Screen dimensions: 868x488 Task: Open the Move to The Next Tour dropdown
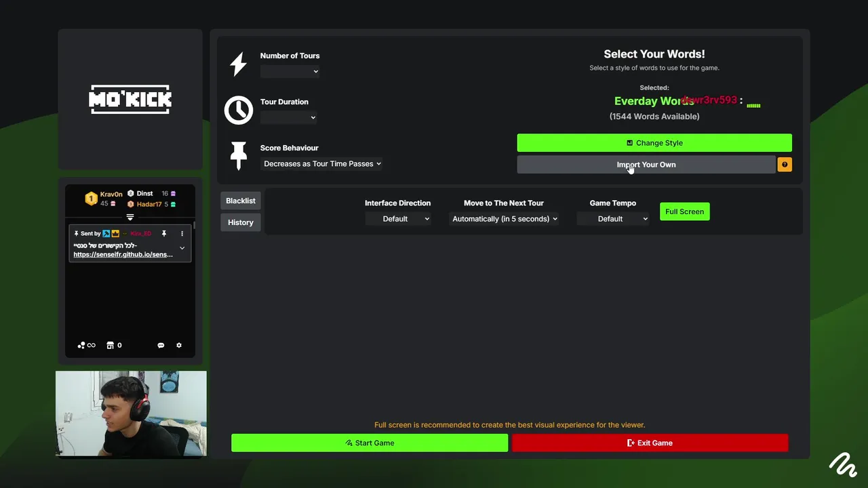tap(504, 219)
